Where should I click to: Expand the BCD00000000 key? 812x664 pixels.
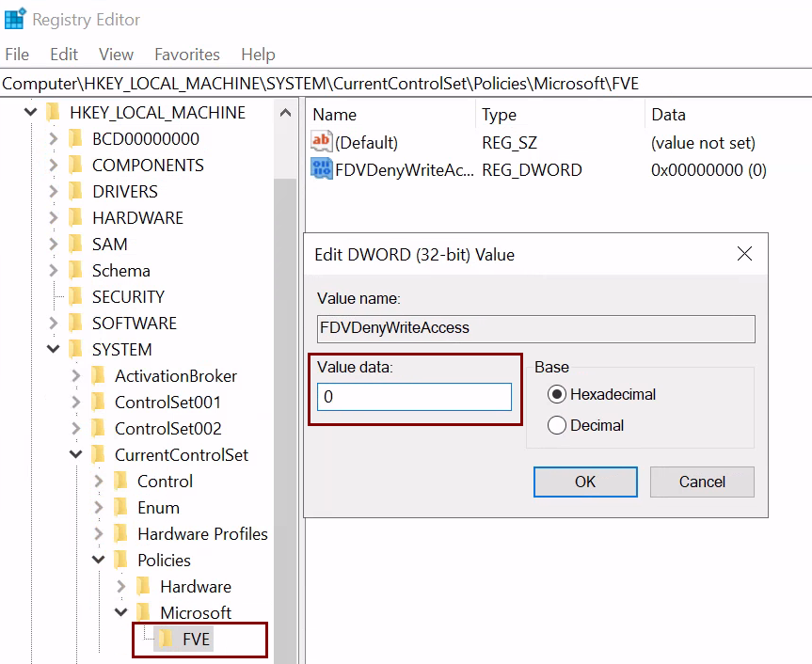point(54,138)
